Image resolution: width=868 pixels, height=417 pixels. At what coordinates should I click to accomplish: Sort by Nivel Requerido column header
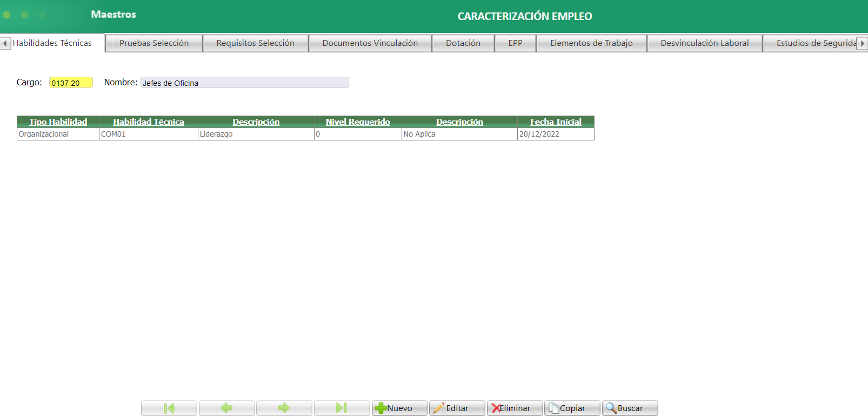tap(358, 122)
